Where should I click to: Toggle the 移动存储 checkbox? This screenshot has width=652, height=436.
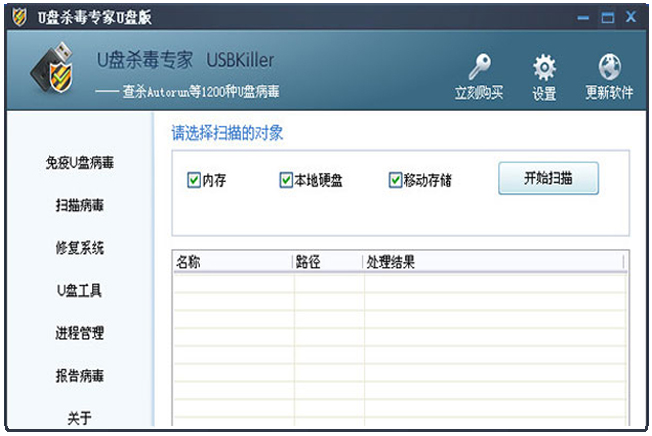tap(395, 180)
